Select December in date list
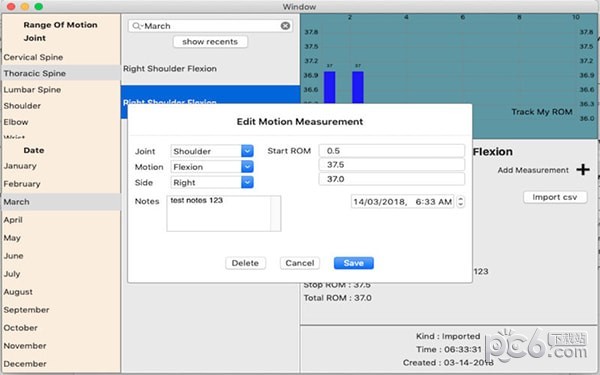The height and width of the screenshot is (375, 600). [x=61, y=364]
